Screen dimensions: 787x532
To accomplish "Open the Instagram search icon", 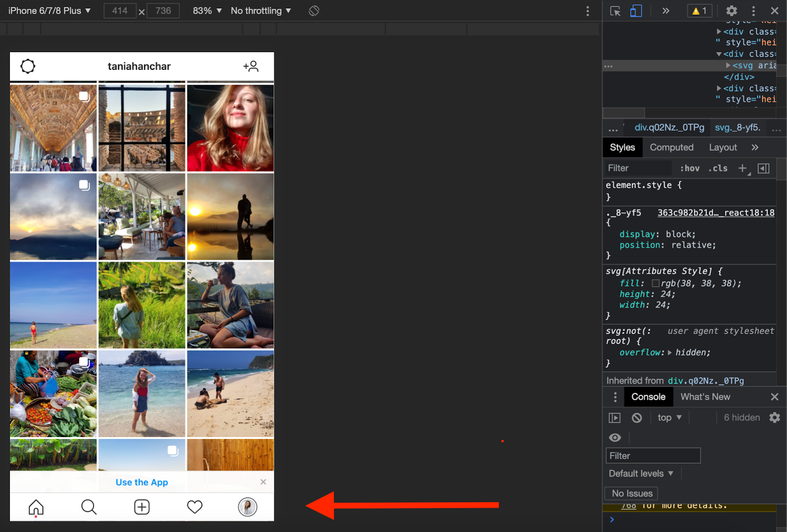I will point(89,507).
